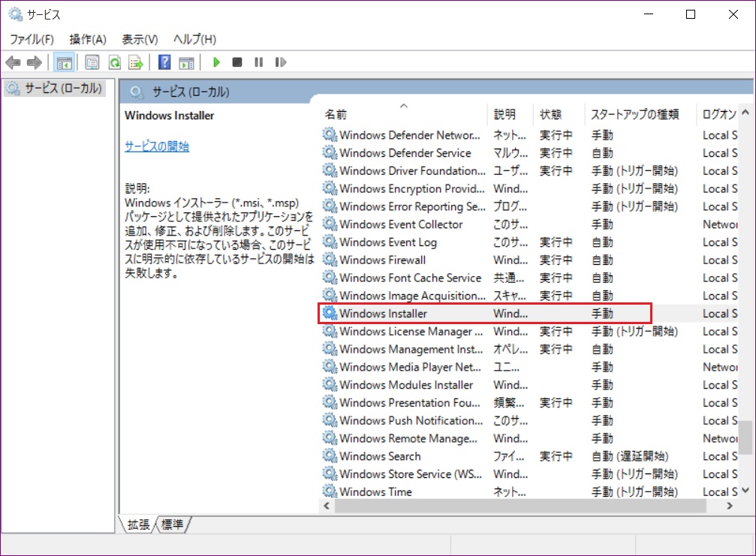Image resolution: width=756 pixels, height=556 pixels.
Task: Click gear icon of Windows Event Log row
Action: coord(330,242)
